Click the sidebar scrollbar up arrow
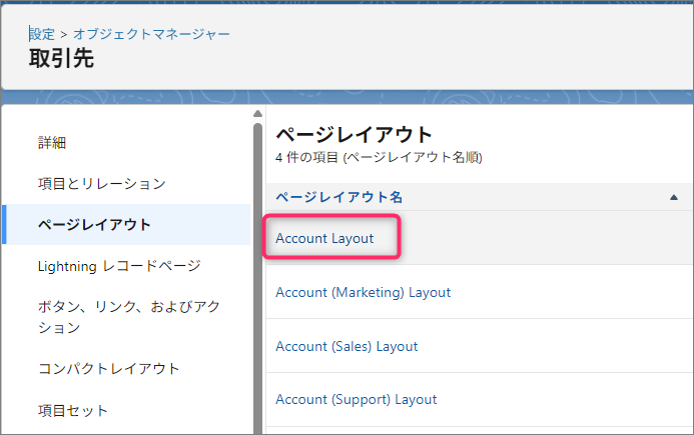 [258, 114]
